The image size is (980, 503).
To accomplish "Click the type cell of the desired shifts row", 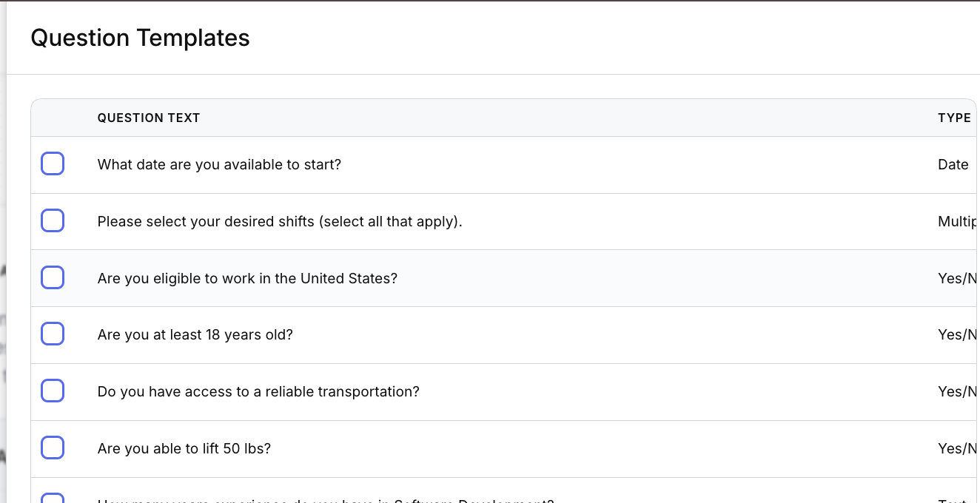I will click(957, 221).
